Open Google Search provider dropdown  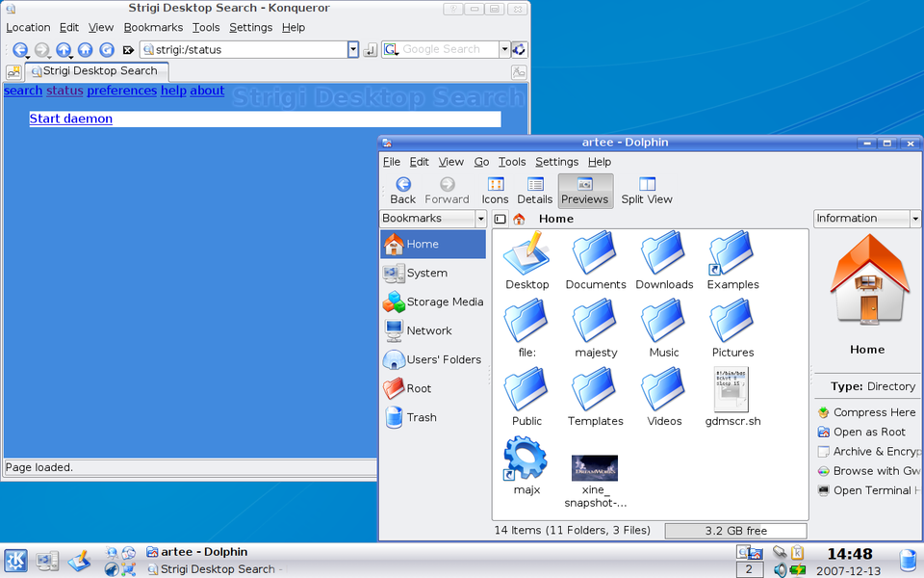(504, 49)
